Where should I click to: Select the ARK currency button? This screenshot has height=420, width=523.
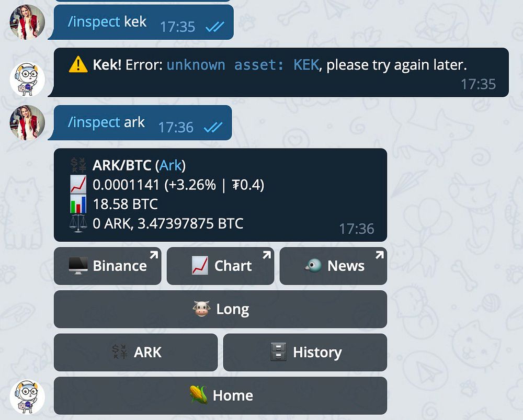pos(136,353)
